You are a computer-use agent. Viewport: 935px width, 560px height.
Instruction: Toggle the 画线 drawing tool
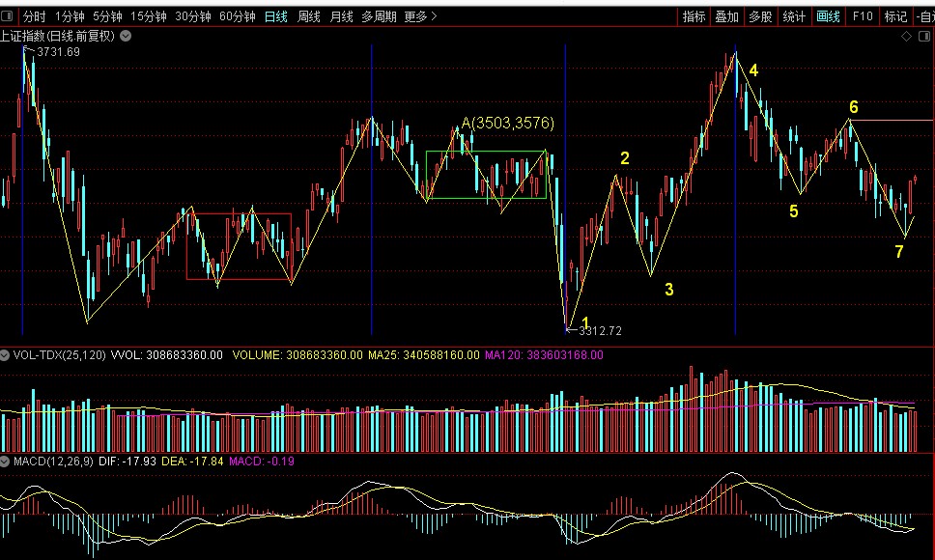(x=828, y=16)
